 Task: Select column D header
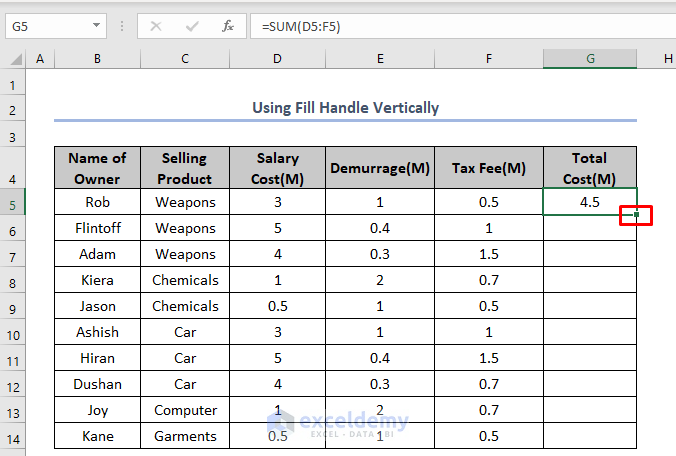277,59
